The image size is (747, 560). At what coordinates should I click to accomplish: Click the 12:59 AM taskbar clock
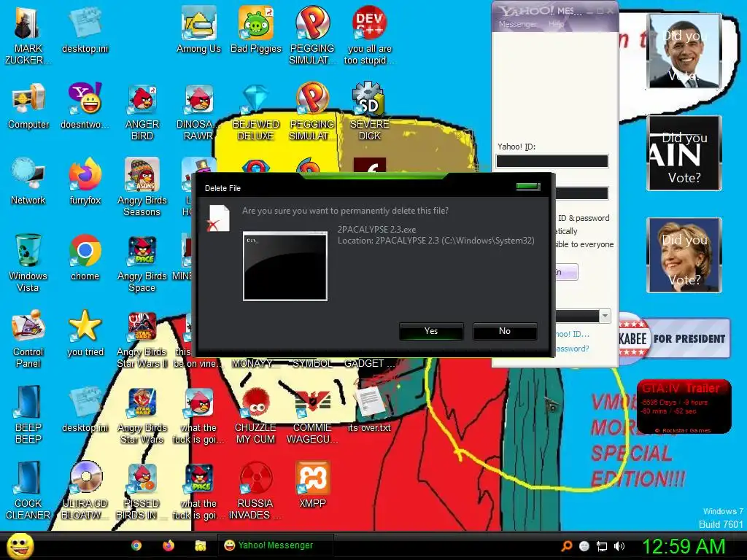[684, 546]
